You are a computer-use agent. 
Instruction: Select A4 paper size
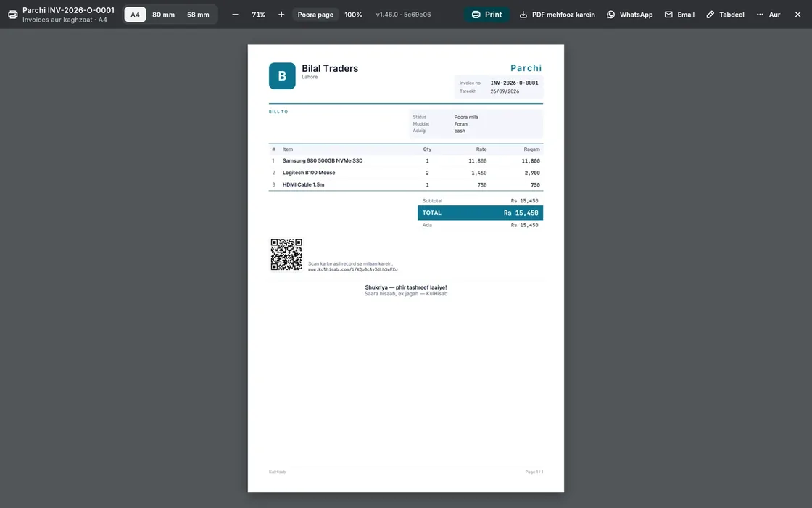tap(135, 15)
